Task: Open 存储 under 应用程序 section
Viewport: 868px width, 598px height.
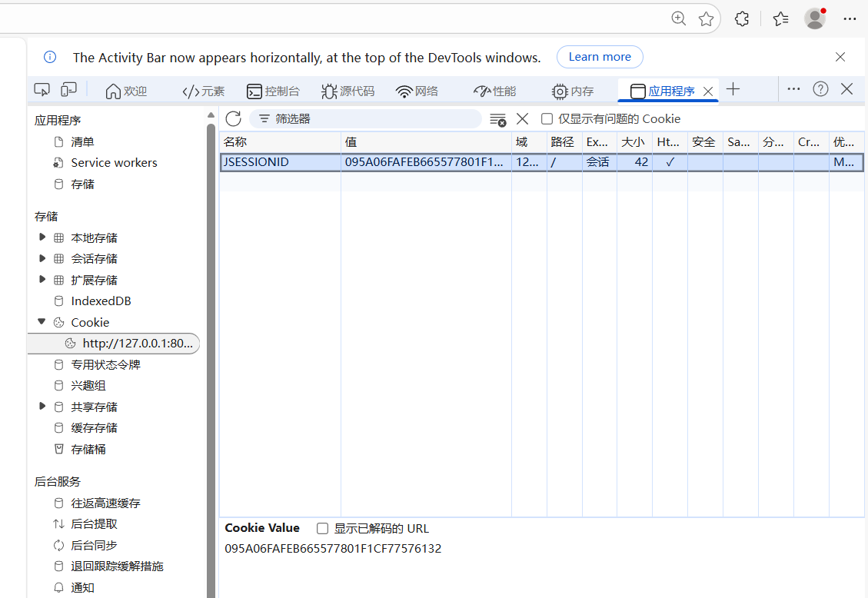Action: [x=82, y=184]
